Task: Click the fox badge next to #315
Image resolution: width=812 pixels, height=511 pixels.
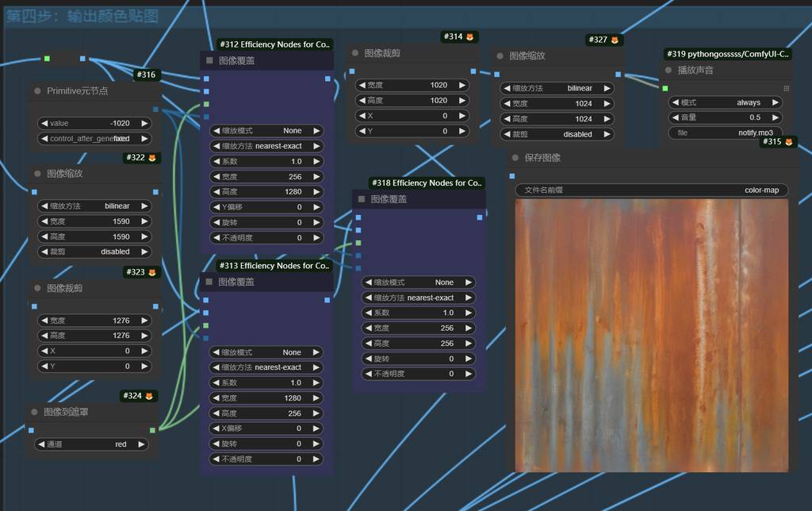Action: pos(789,142)
